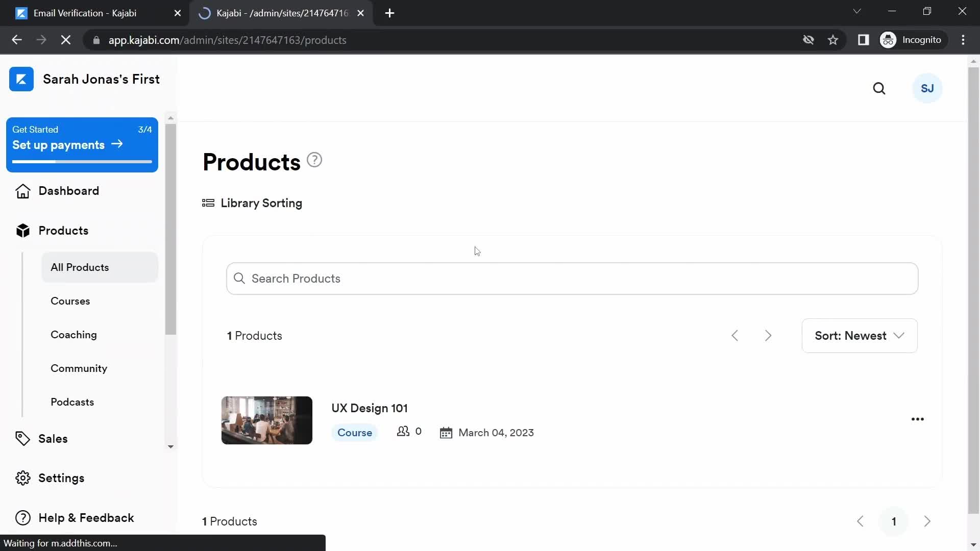Open the Sales menu label
Screen dimensions: 980x551
tap(53, 439)
